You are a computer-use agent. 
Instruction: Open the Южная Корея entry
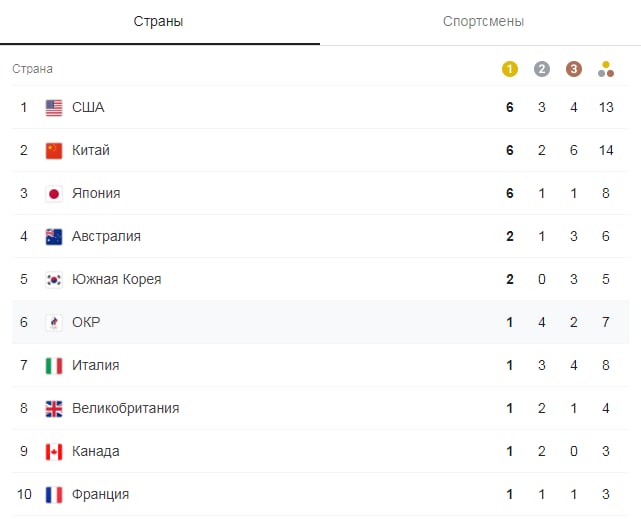117,279
